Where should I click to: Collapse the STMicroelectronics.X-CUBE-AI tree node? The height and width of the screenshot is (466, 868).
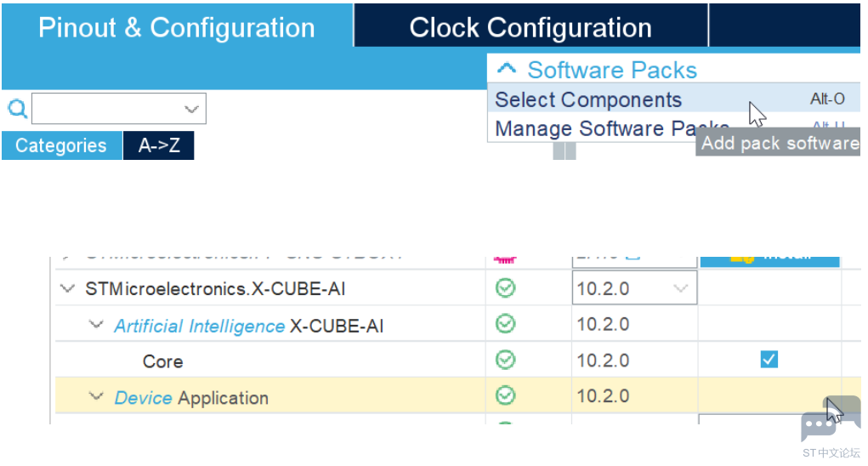[x=68, y=289]
